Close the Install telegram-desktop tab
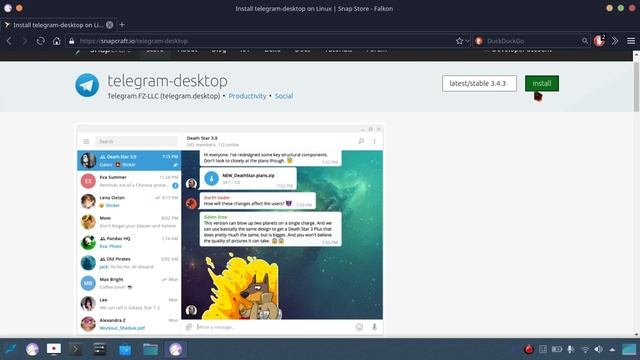The height and width of the screenshot is (360, 640). coord(109,24)
